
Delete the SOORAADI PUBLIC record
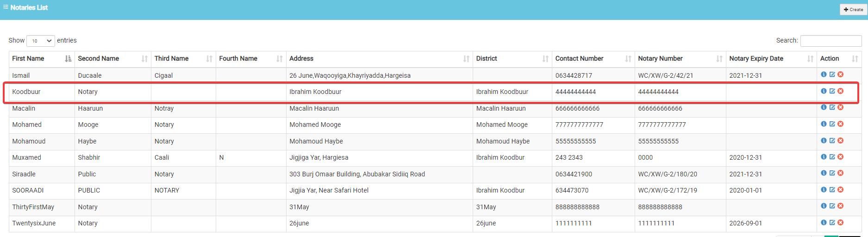pyautogui.click(x=840, y=190)
